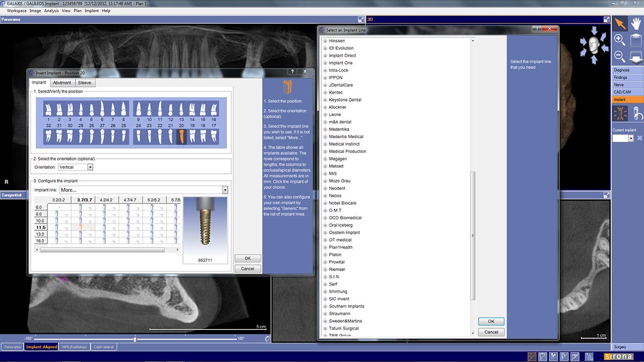Open the CAD/CAM panel button
Screen dimensions: 644x362
(x=628, y=93)
